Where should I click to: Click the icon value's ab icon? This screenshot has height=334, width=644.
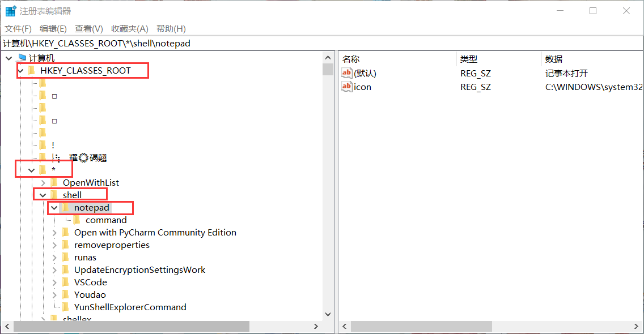tap(346, 87)
